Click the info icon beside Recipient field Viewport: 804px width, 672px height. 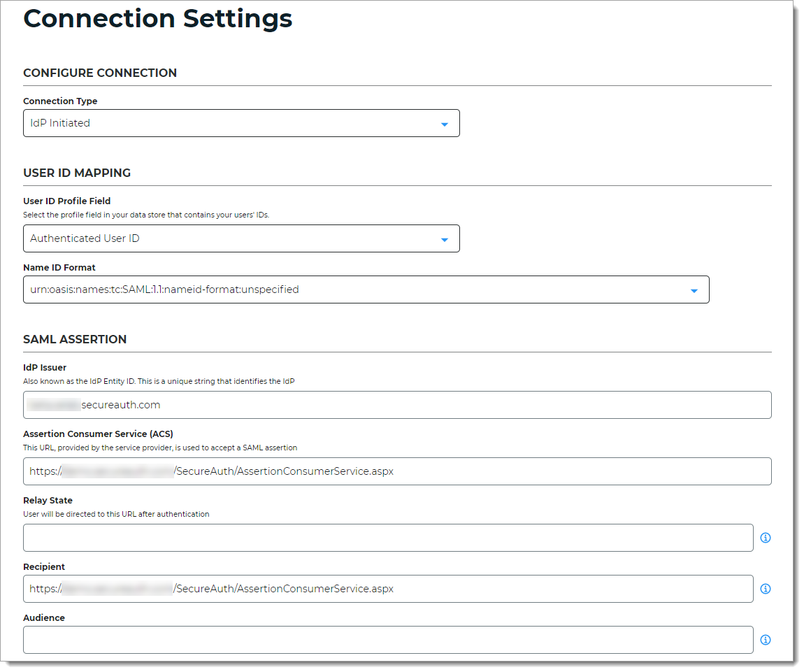pos(766,589)
